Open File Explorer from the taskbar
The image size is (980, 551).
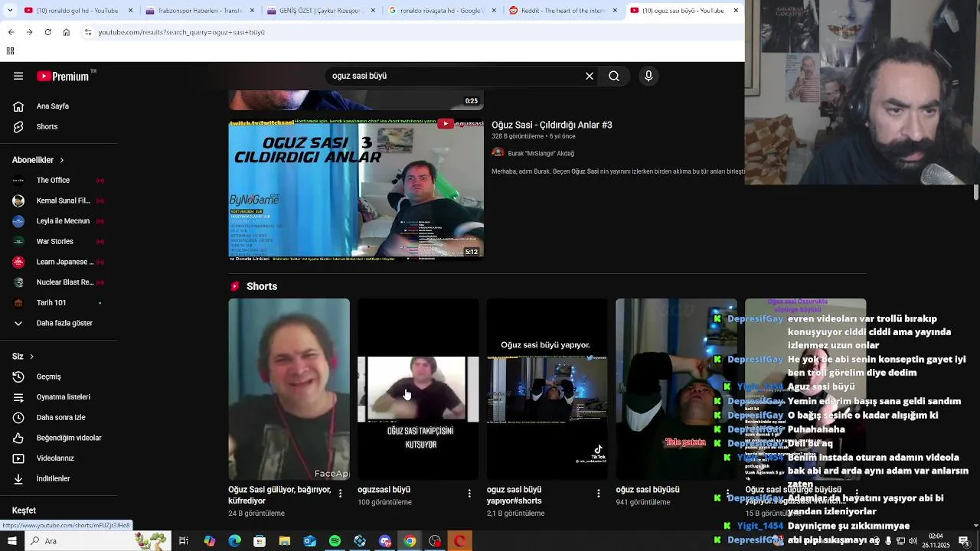click(x=285, y=541)
